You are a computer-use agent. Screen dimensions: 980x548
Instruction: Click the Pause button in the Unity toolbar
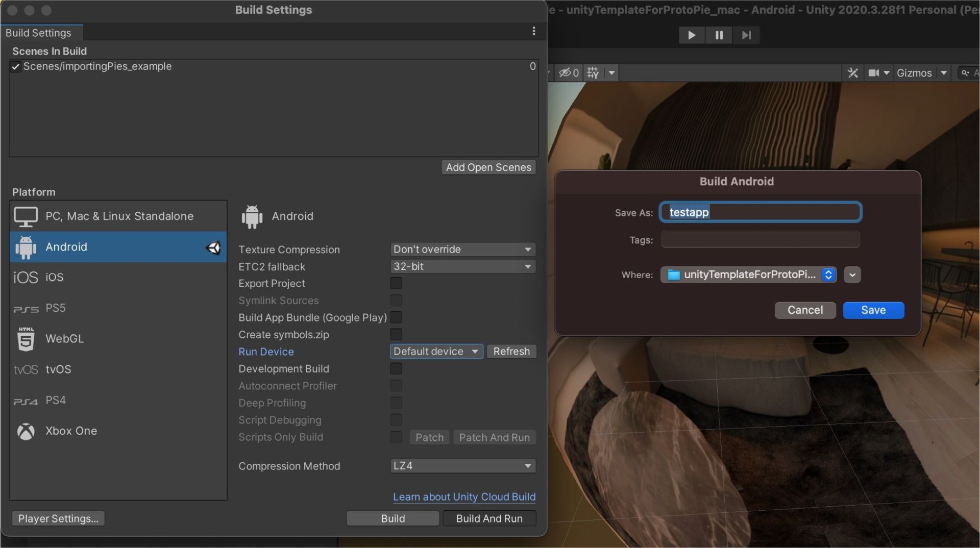(x=719, y=35)
